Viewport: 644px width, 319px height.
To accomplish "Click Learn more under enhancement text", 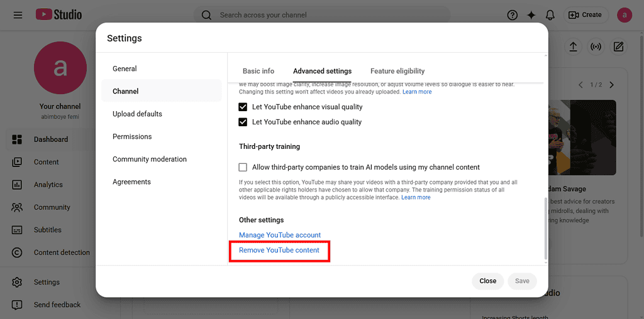I will tap(417, 92).
